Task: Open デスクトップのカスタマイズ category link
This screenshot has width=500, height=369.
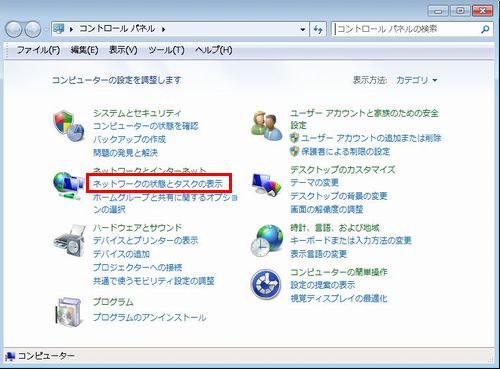Action: (x=342, y=170)
